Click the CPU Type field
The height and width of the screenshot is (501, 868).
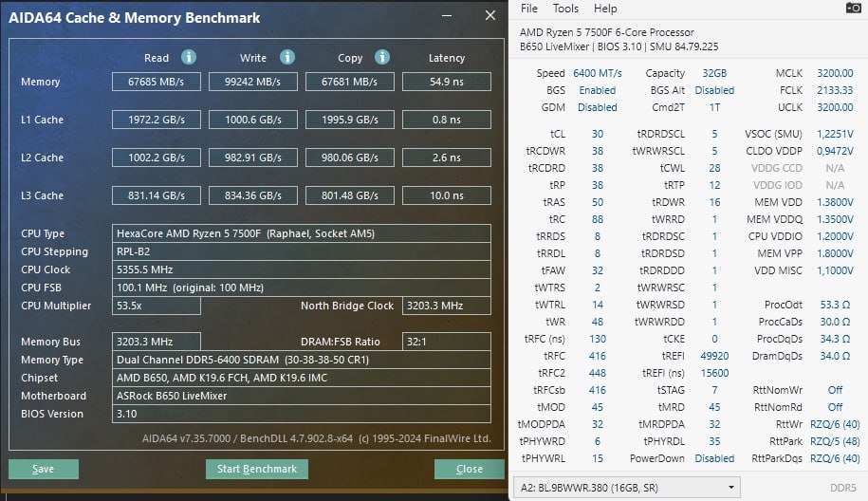(301, 233)
